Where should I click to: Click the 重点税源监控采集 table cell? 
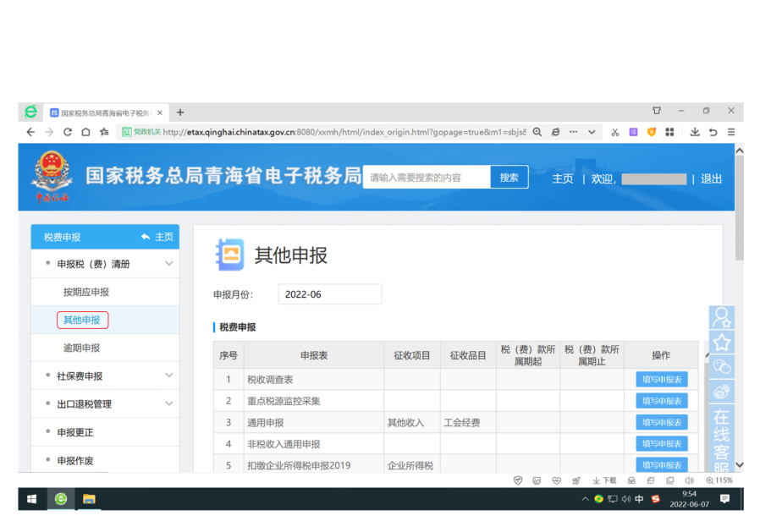tap(314, 401)
